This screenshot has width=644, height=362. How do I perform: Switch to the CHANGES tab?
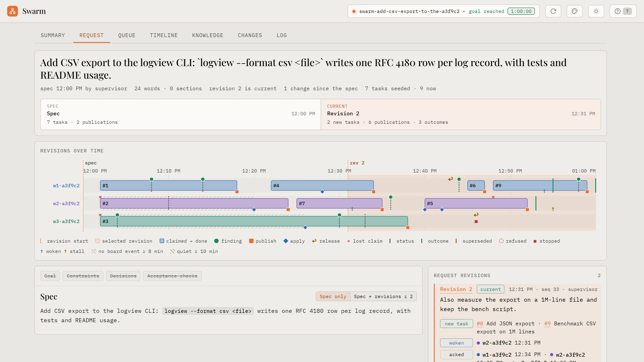click(x=250, y=35)
